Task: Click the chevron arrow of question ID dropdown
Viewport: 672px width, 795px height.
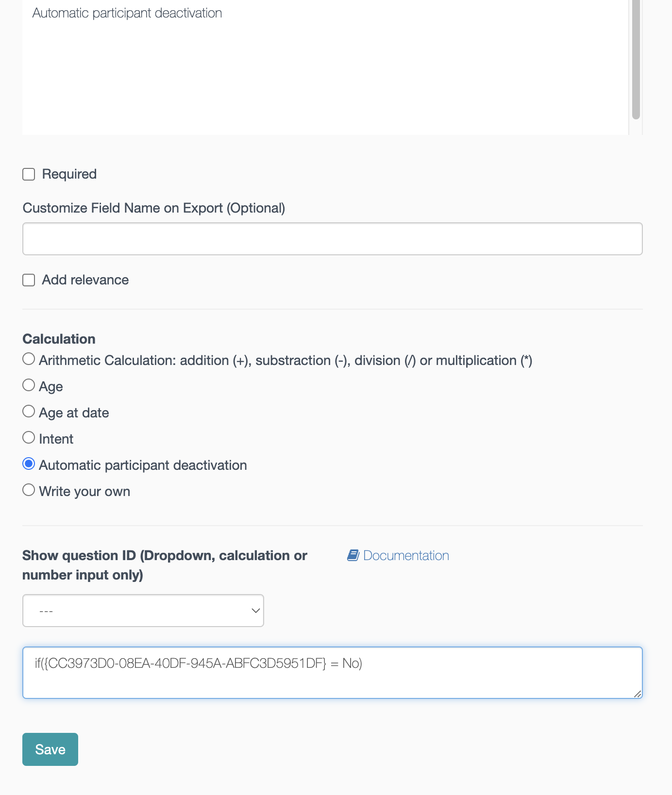Action: coord(255,611)
